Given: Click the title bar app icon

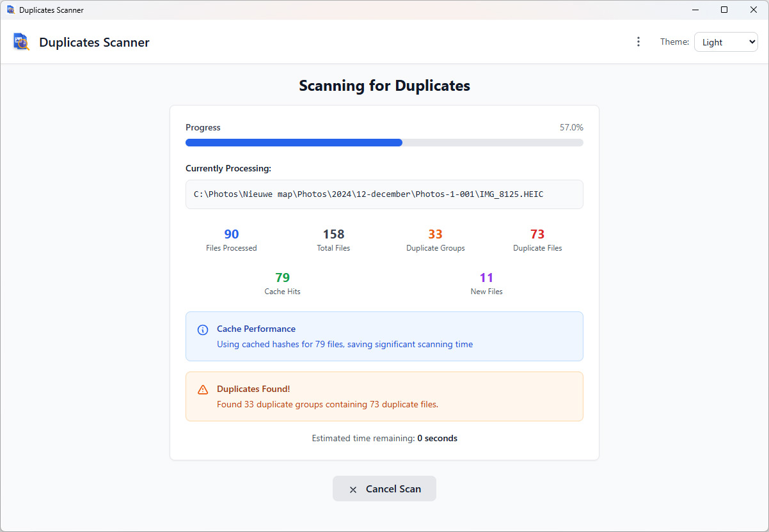Looking at the screenshot, I should (10, 10).
